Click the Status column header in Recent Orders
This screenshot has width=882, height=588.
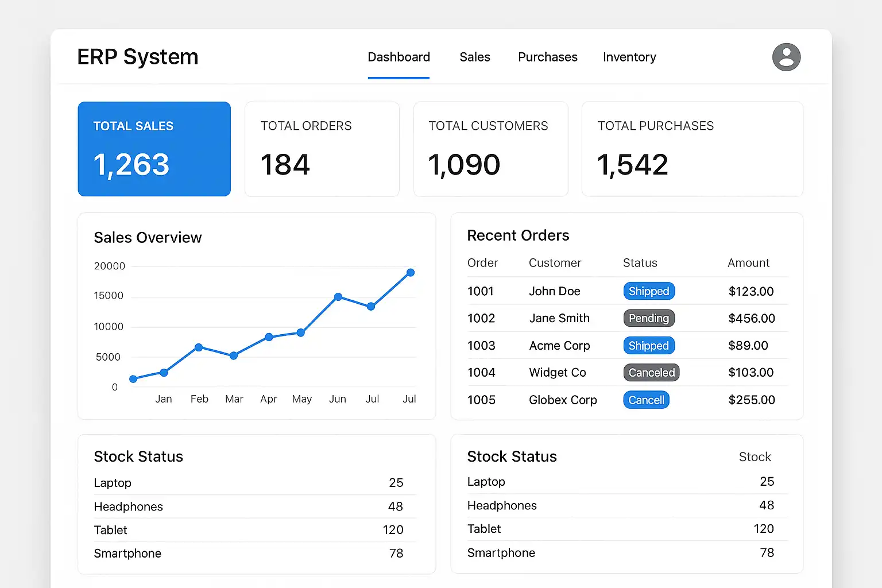(x=640, y=263)
